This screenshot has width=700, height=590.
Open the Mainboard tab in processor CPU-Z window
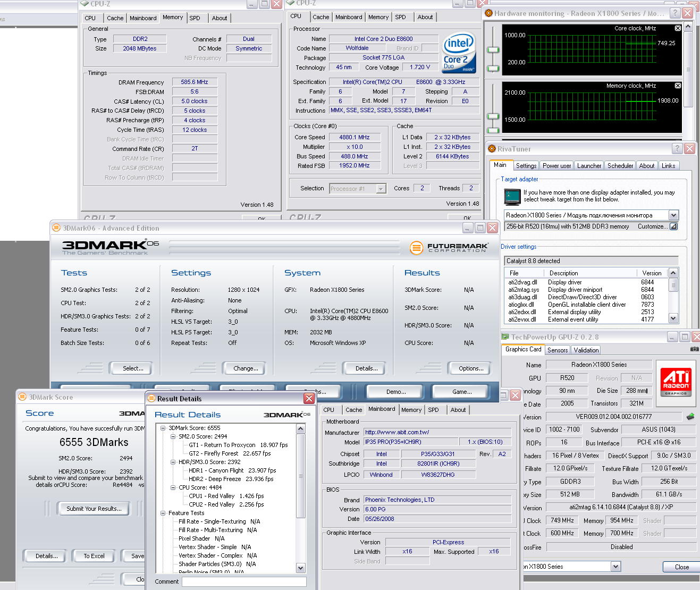(x=349, y=17)
